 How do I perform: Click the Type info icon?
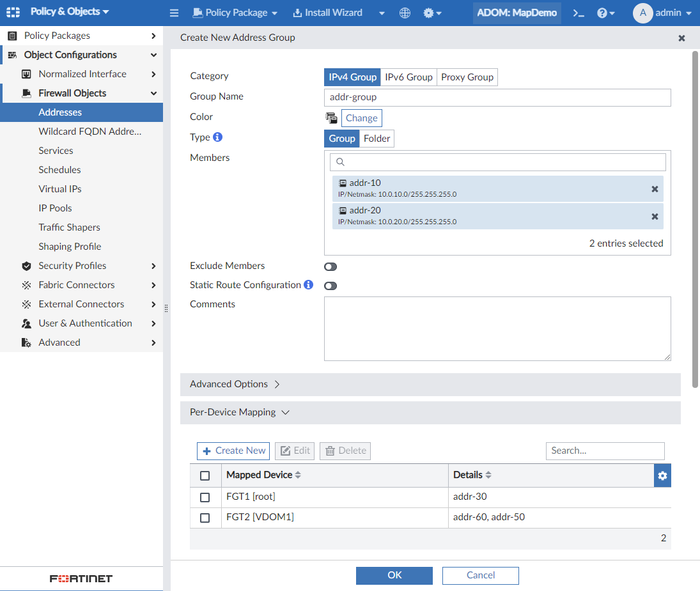point(218,138)
